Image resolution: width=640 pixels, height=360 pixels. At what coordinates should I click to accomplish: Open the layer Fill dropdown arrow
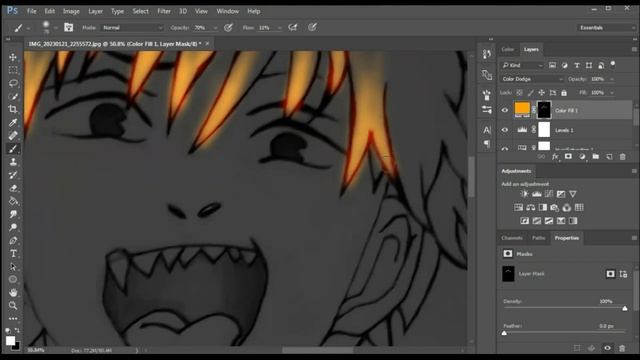pos(611,93)
